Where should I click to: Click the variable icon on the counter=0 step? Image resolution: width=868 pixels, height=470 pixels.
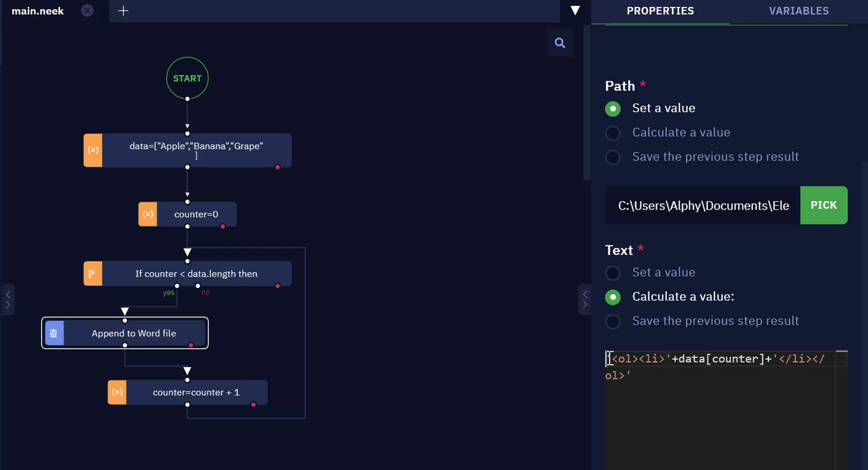[x=148, y=214]
